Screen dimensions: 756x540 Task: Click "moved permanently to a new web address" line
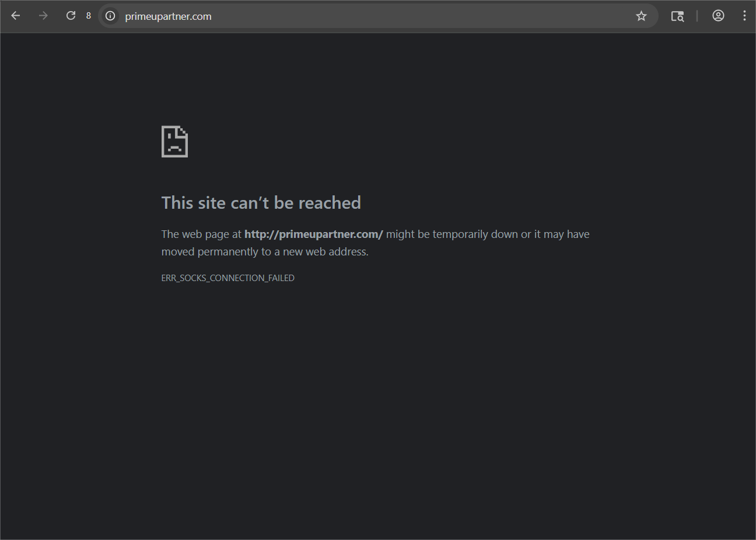[x=265, y=252]
